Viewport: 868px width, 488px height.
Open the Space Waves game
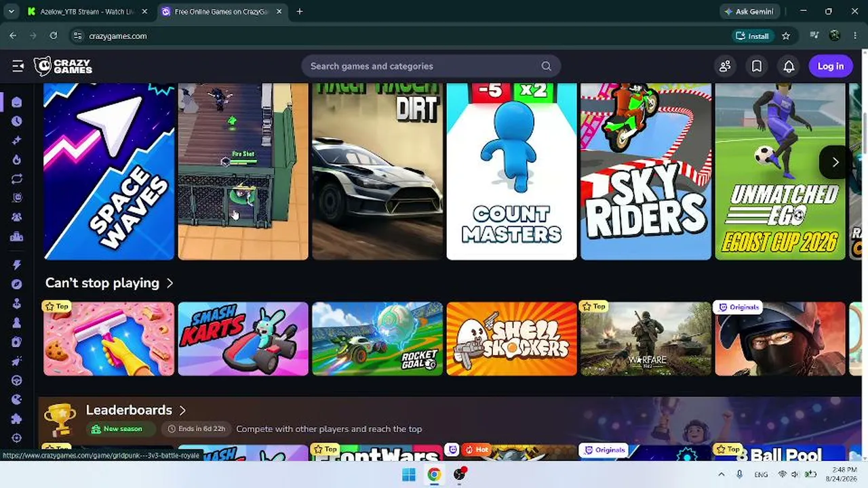[x=109, y=171]
